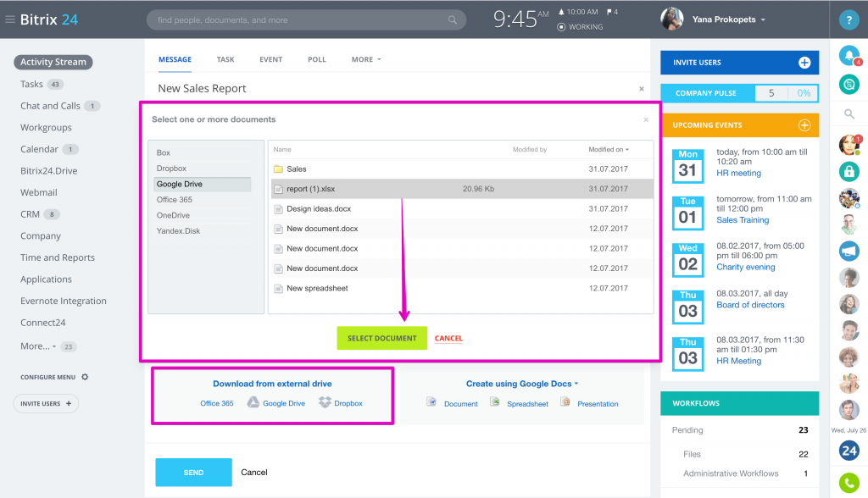Select the report (1).xlsx file row

pos(462,189)
